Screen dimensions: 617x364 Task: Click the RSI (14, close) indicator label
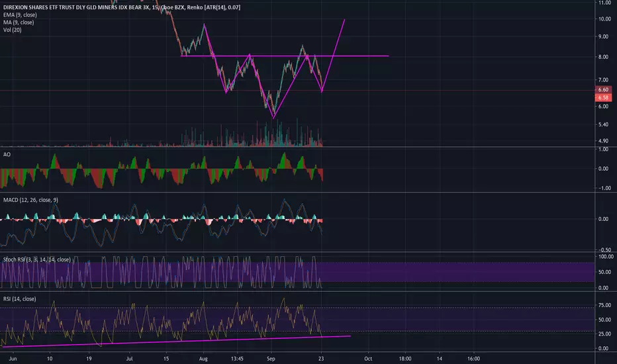[x=20, y=299]
